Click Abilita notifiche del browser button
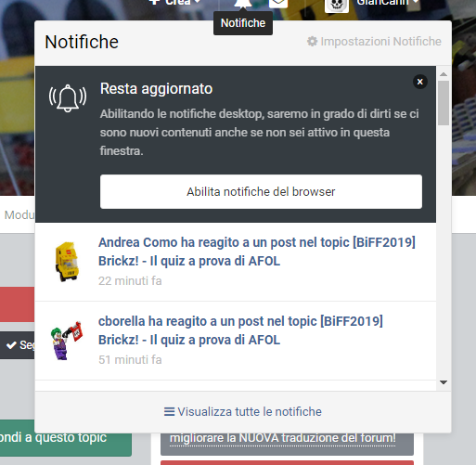Image resolution: width=476 pixels, height=465 pixels. [x=261, y=191]
